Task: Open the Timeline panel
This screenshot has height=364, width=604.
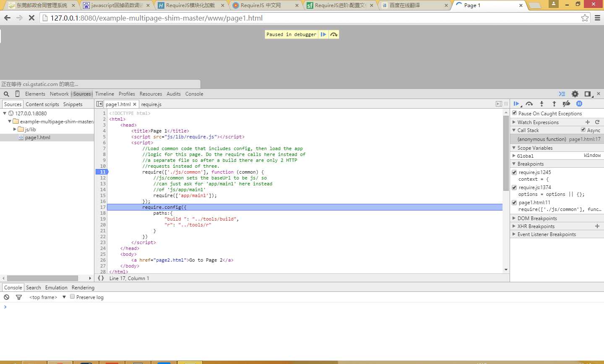Action: pyautogui.click(x=104, y=94)
